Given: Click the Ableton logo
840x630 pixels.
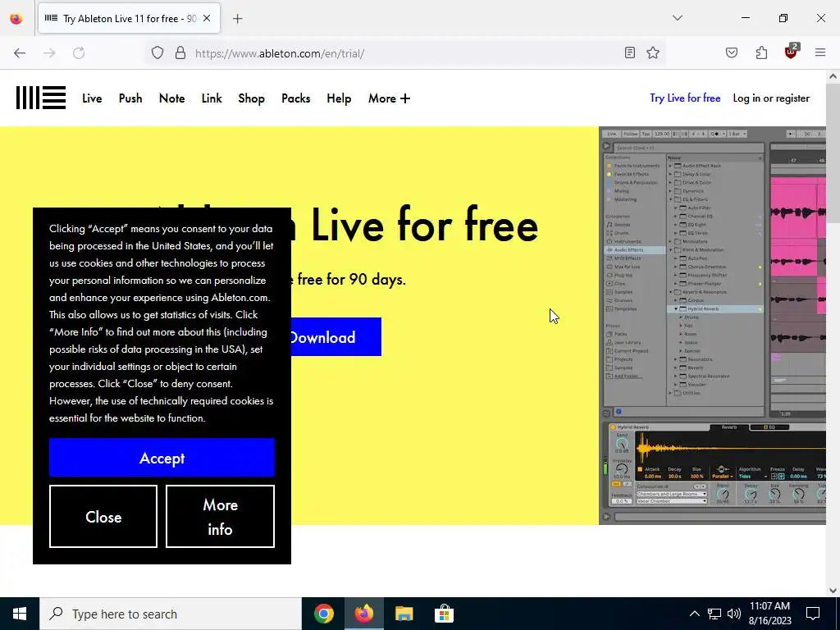Looking at the screenshot, I should tap(41, 98).
